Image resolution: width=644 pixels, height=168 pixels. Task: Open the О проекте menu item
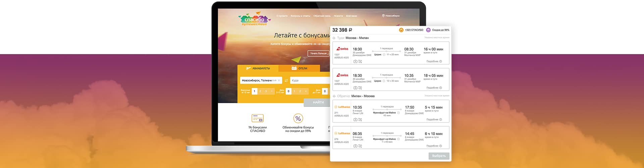[282, 16]
